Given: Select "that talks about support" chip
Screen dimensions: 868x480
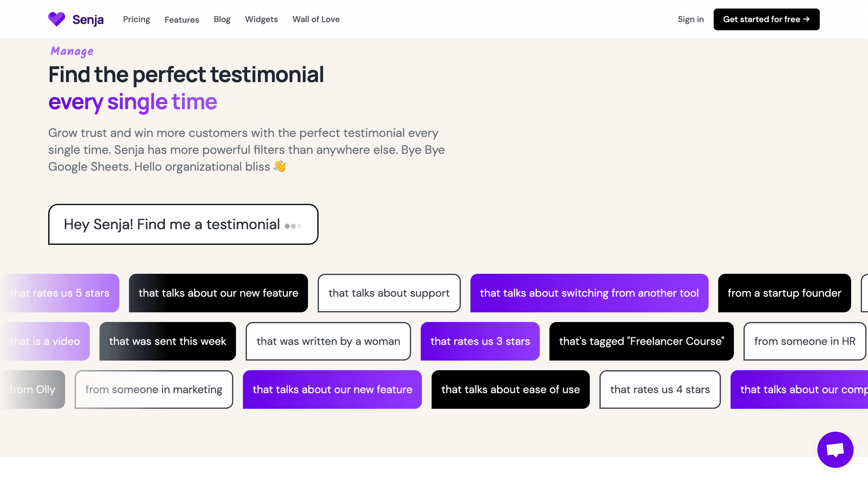Looking at the screenshot, I should 389,293.
